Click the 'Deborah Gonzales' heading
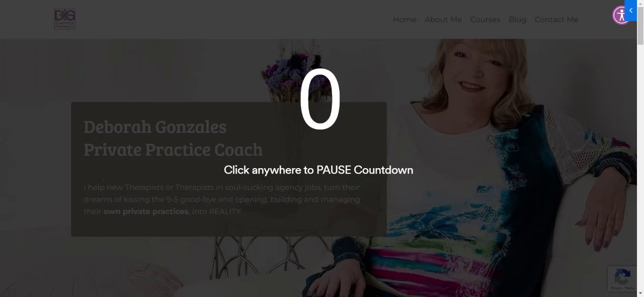This screenshot has height=297, width=644. coord(155,126)
